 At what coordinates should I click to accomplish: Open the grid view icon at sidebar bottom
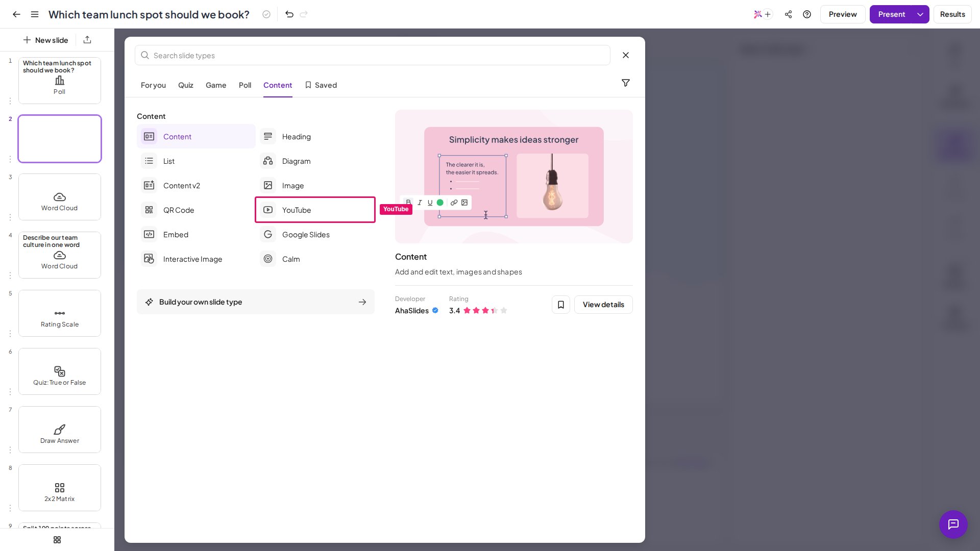(x=57, y=540)
